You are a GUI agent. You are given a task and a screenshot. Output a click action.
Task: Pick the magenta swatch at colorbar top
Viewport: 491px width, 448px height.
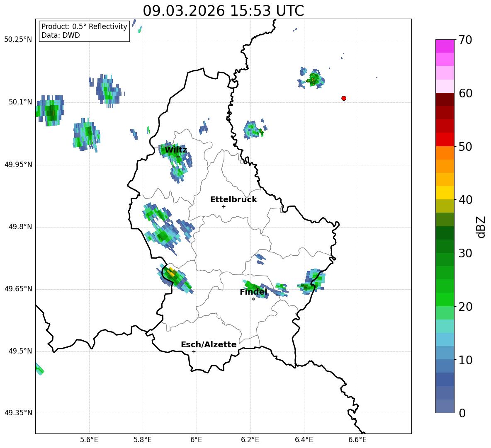click(x=445, y=46)
